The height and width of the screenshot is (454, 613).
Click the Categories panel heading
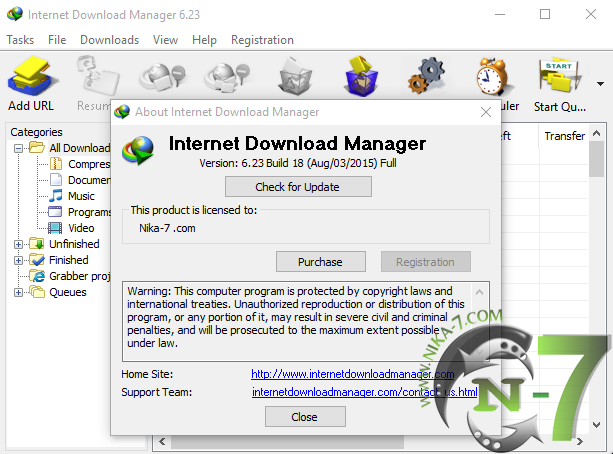[x=36, y=132]
